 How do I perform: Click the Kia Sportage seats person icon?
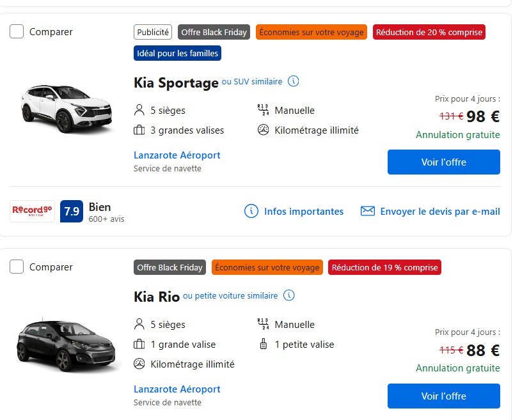pyautogui.click(x=139, y=111)
